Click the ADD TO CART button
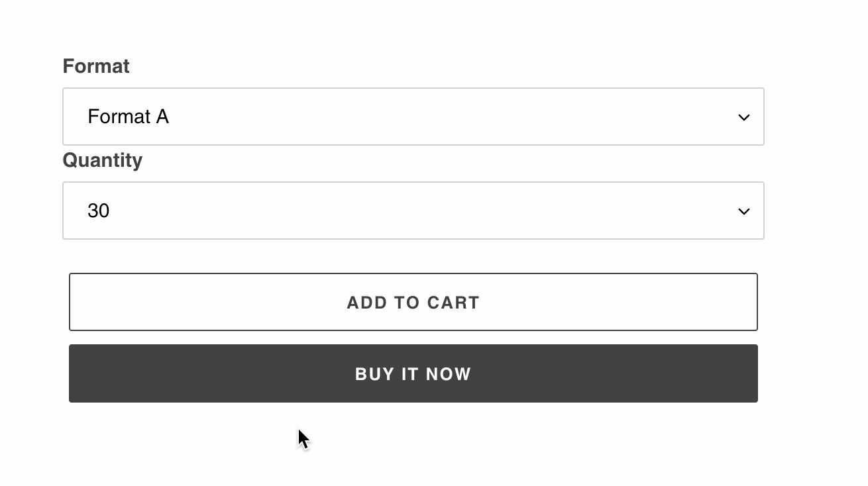Screen dimensions: 868x486 pyautogui.click(x=413, y=302)
